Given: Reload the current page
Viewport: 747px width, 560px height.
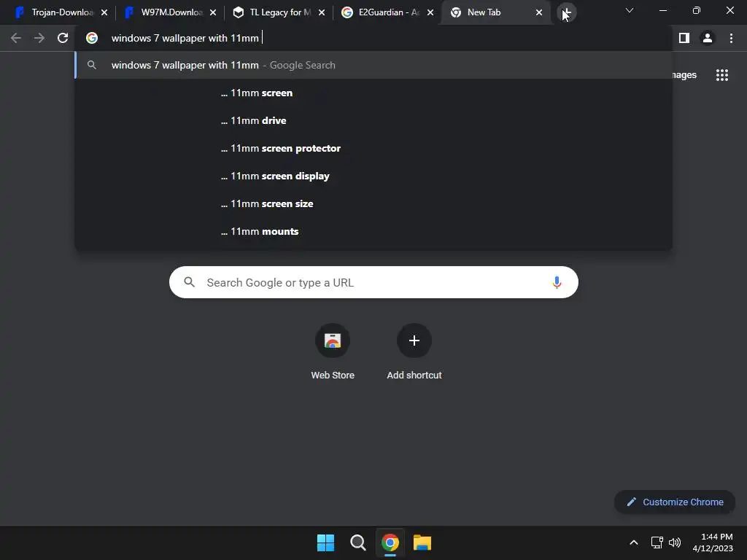Looking at the screenshot, I should pos(63,38).
